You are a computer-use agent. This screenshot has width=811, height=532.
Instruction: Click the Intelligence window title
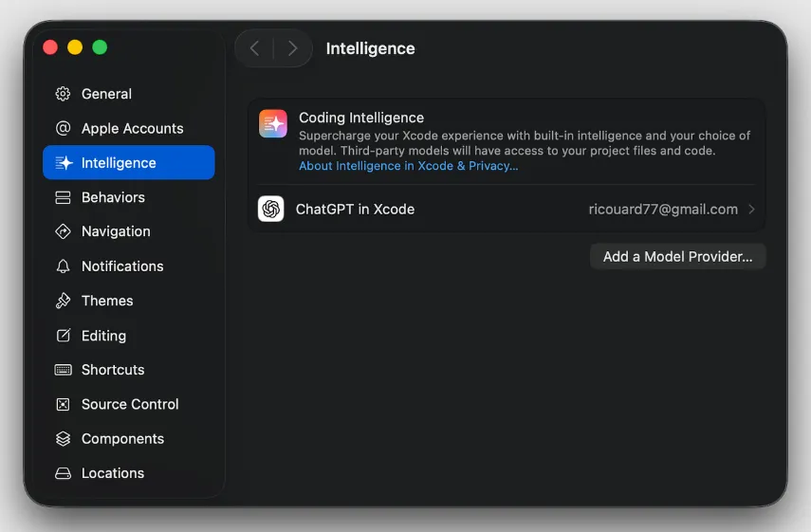click(370, 48)
